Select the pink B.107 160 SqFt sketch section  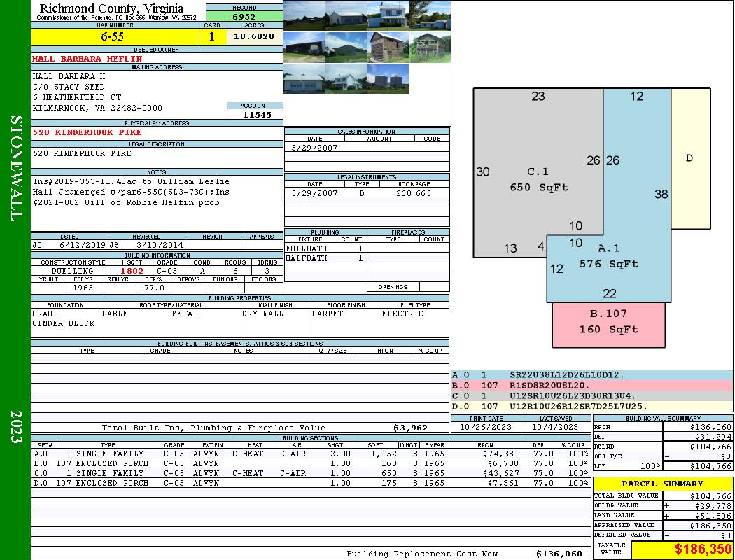pyautogui.click(x=608, y=325)
